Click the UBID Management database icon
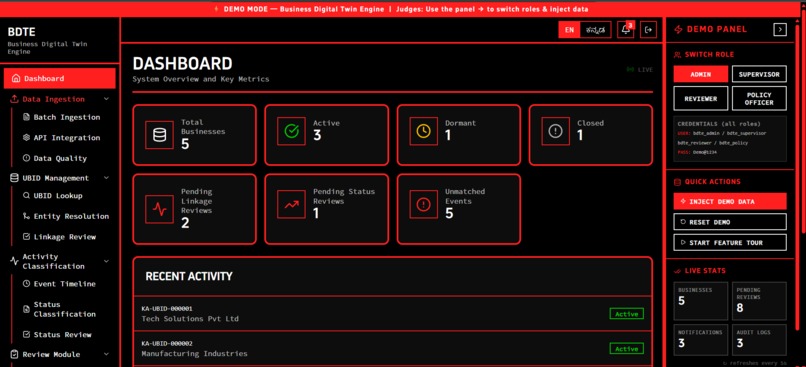This screenshot has width=806, height=367. click(x=14, y=178)
